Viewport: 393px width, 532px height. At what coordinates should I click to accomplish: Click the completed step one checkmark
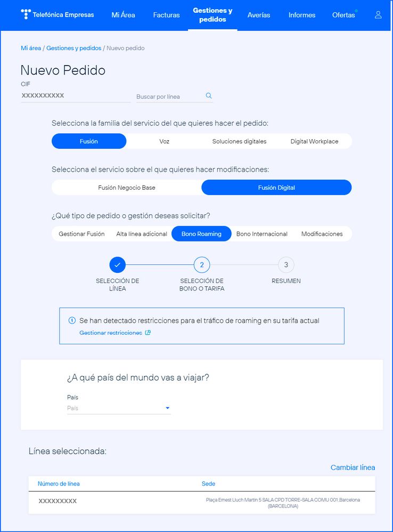[x=117, y=264]
